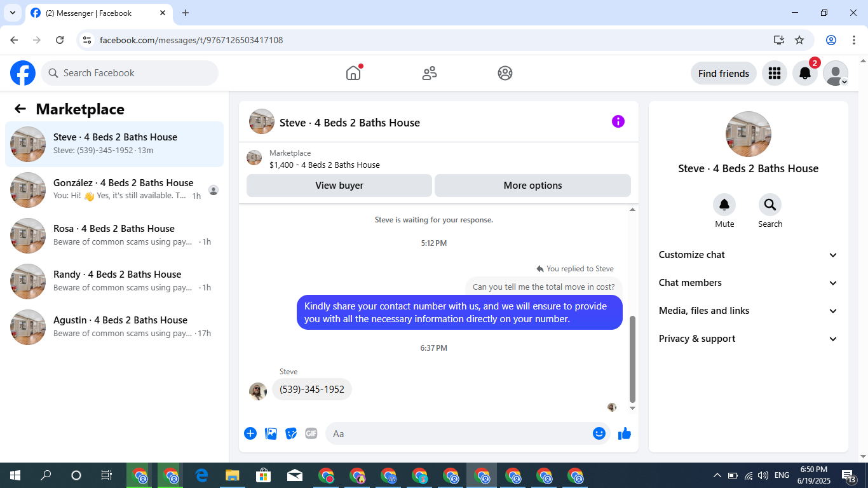This screenshot has width=868, height=488.
Task: Open the Groups icon in top navigation
Action: 505,73
